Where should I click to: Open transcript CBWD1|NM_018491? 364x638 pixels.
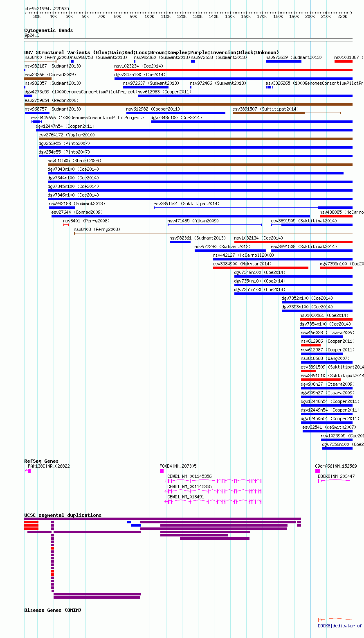pos(186,497)
